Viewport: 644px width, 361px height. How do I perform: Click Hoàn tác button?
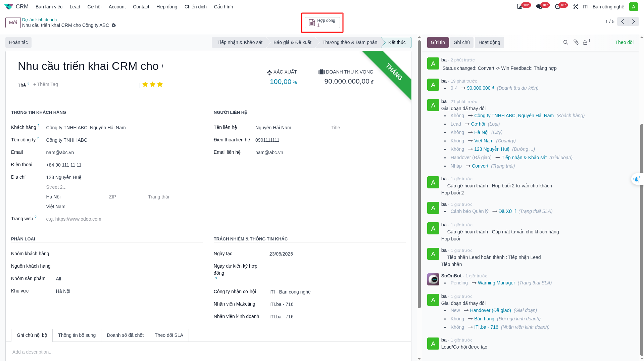pyautogui.click(x=18, y=42)
